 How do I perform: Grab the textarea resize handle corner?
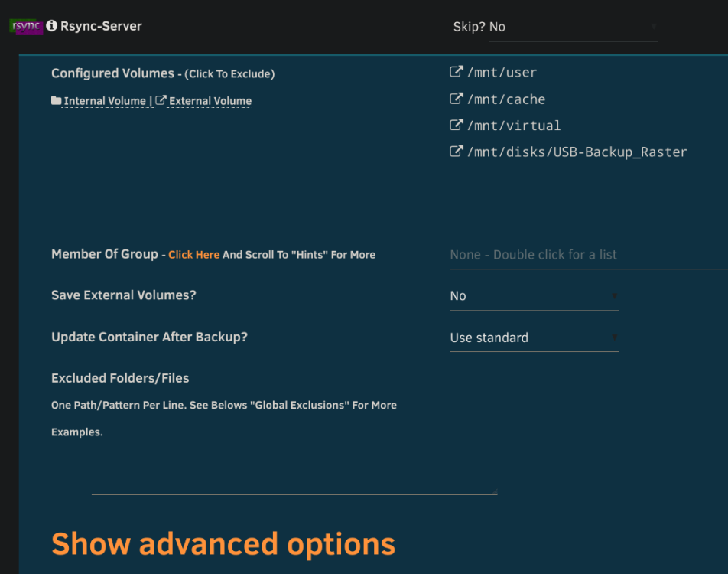495,492
